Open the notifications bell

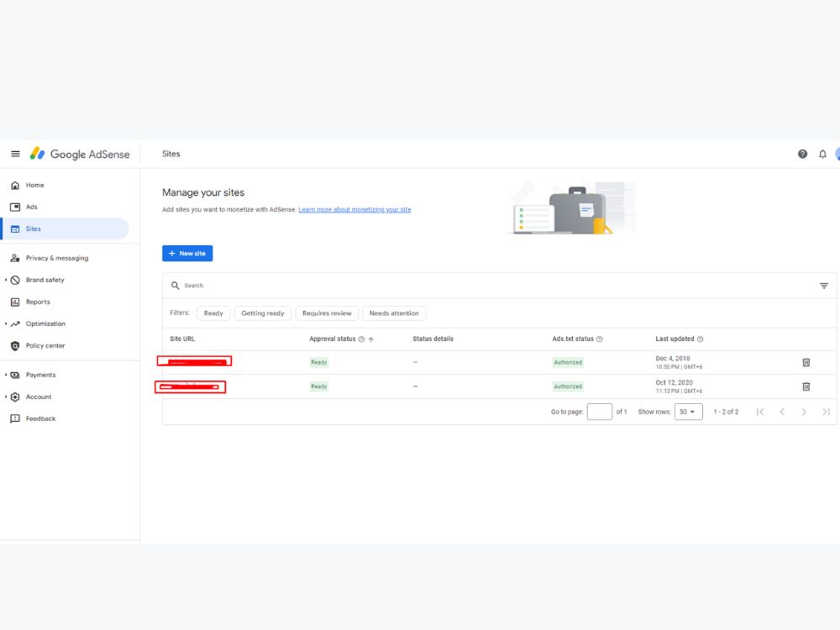tap(822, 155)
